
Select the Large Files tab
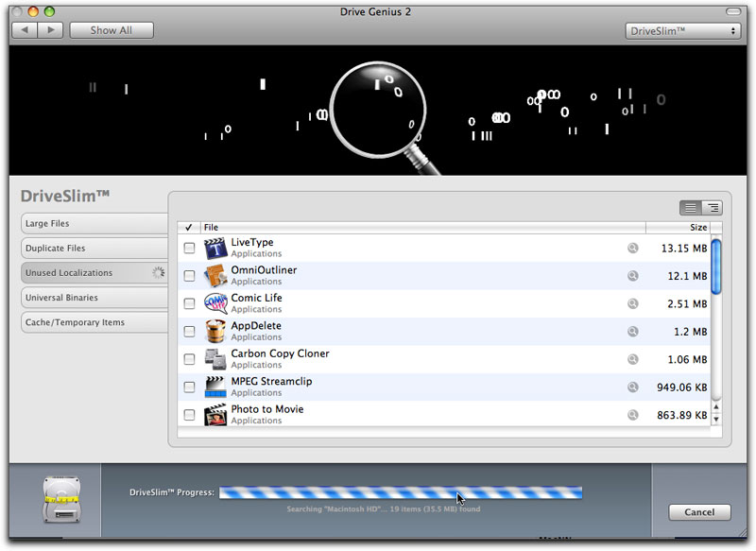click(x=94, y=224)
